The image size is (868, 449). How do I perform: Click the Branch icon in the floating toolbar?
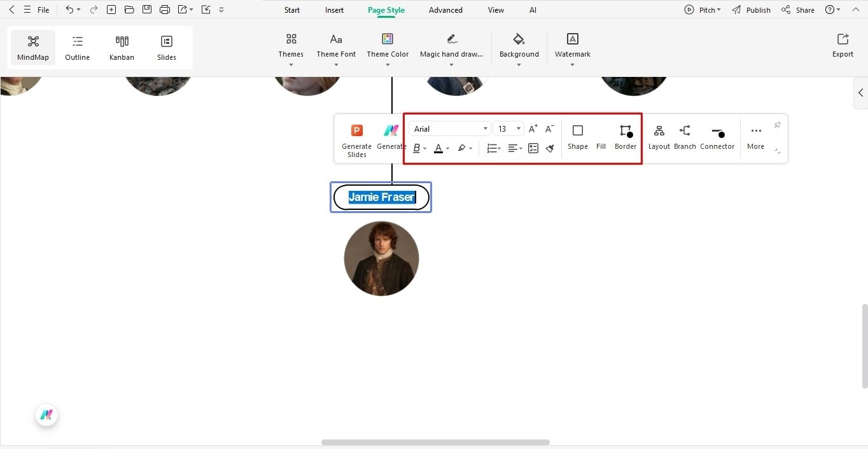(685, 137)
